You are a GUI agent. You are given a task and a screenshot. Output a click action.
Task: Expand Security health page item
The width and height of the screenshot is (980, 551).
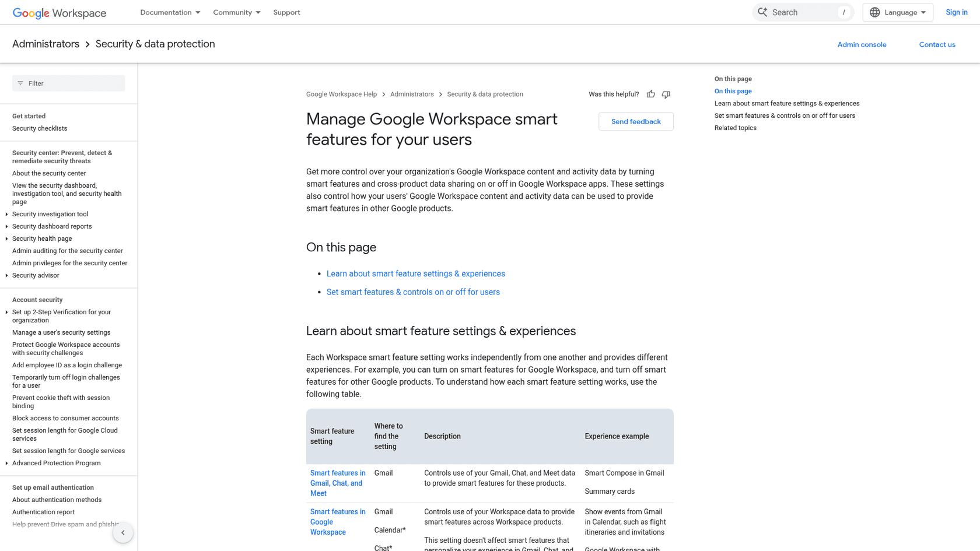[x=6, y=238]
